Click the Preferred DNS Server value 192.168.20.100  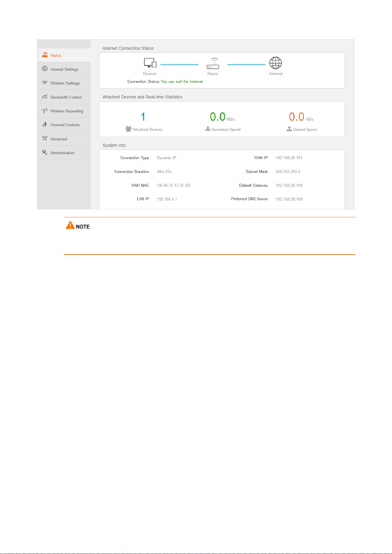coord(289,199)
